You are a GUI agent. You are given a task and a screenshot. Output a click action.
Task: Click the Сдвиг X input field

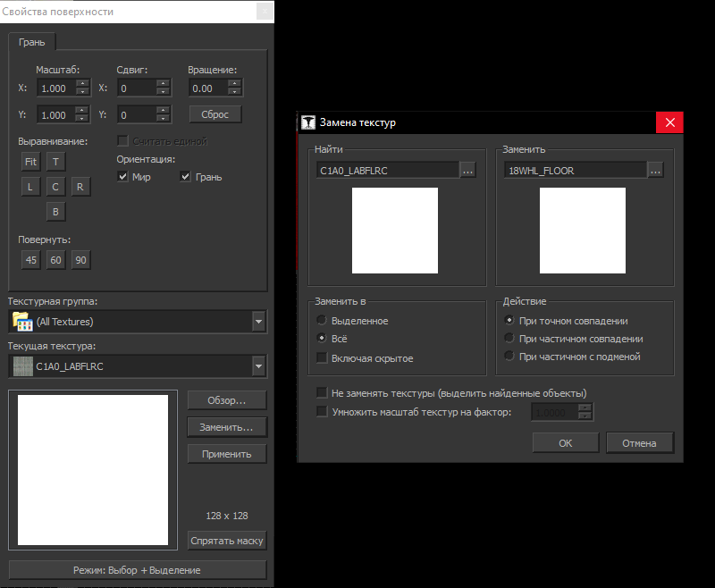[x=137, y=88]
